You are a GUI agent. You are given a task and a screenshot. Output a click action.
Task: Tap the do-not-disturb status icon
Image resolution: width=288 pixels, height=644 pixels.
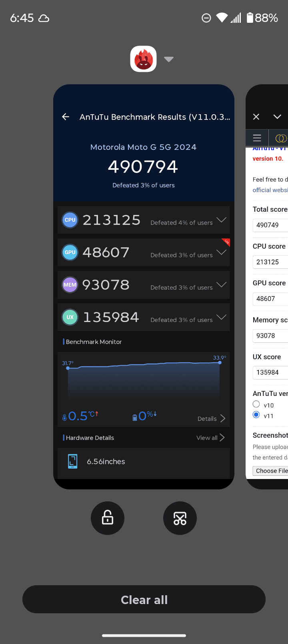(x=206, y=18)
